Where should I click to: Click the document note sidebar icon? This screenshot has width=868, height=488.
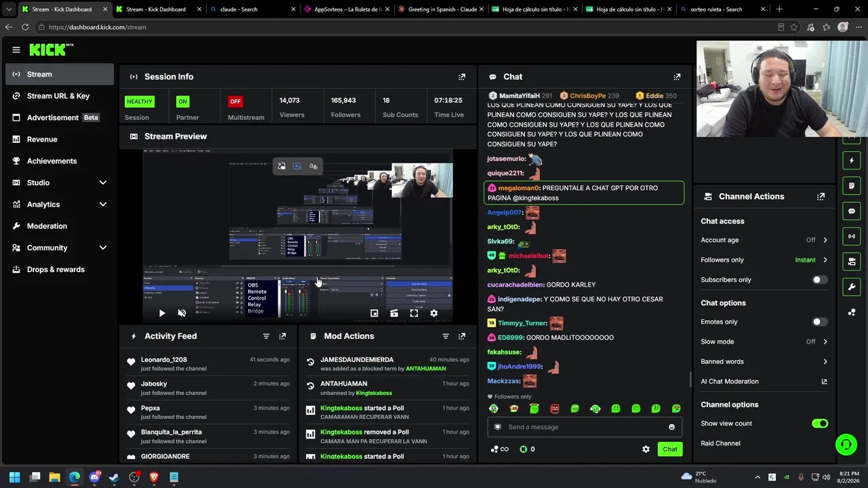tap(852, 186)
